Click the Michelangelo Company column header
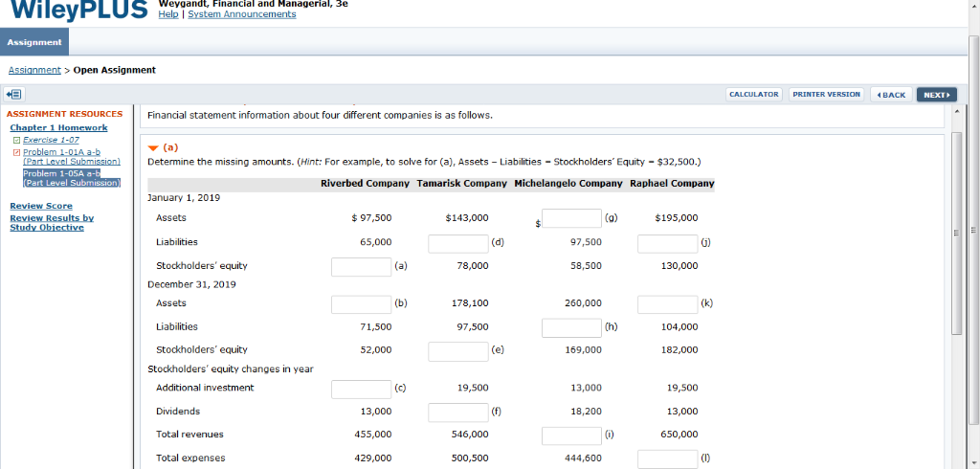 click(x=568, y=183)
